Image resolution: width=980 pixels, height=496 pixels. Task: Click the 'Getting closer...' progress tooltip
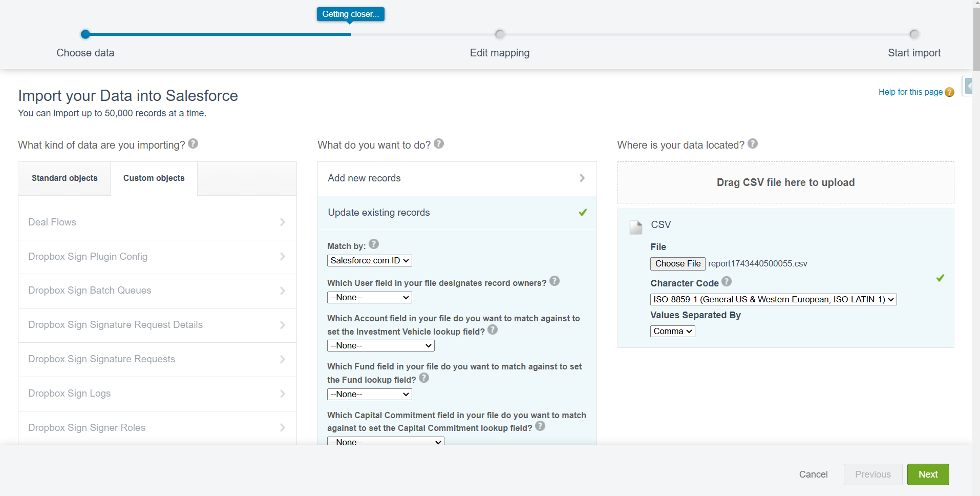351,14
